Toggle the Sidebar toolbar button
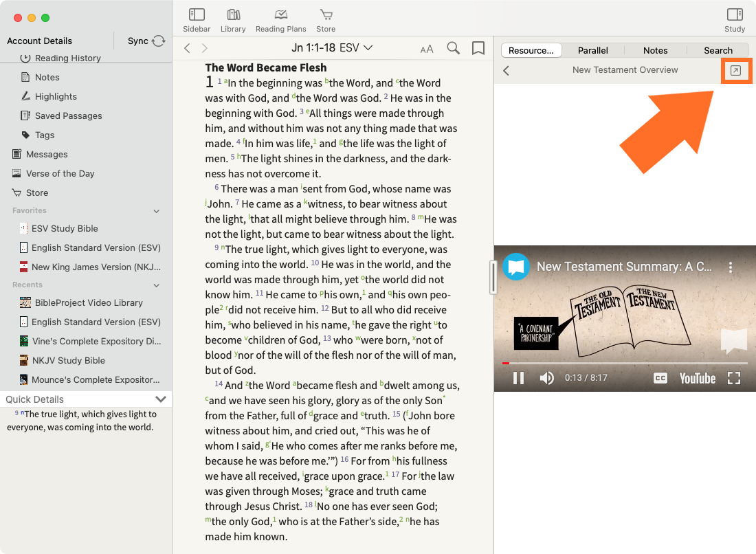Image resolution: width=756 pixels, height=554 pixels. tap(197, 21)
